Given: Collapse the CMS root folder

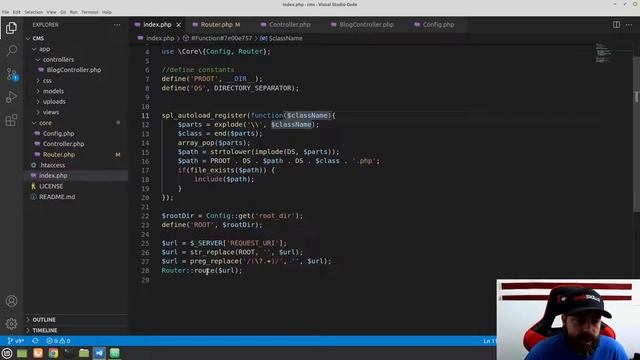Looking at the screenshot, I should click(76, 38).
